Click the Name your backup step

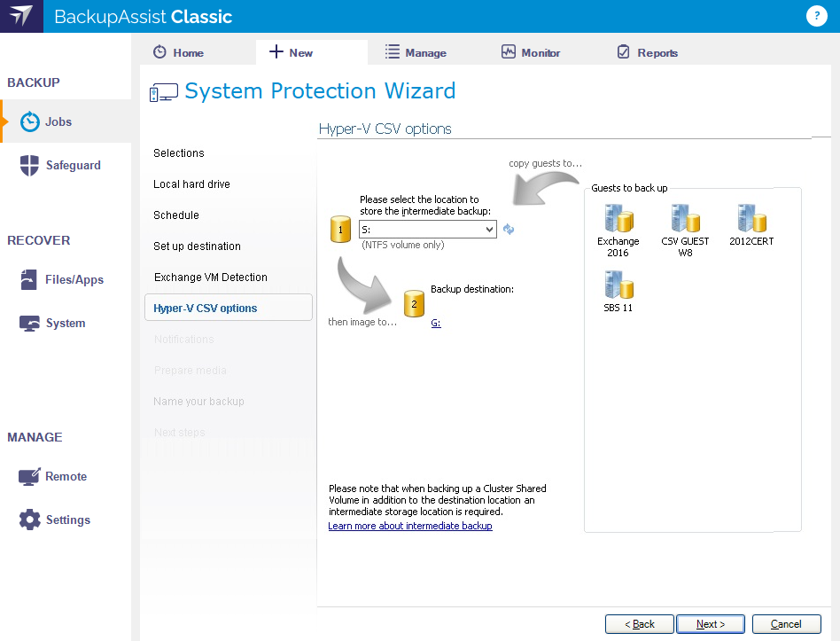tap(198, 402)
